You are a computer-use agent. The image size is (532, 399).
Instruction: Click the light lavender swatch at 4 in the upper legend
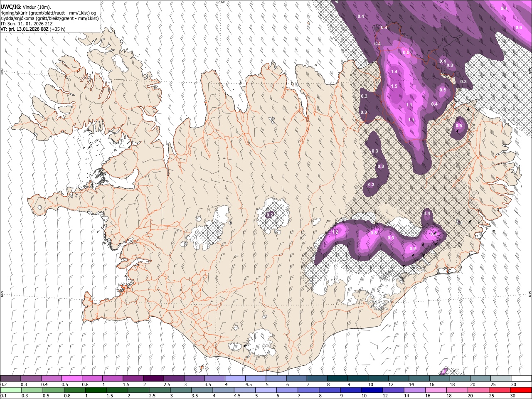(235, 378)
